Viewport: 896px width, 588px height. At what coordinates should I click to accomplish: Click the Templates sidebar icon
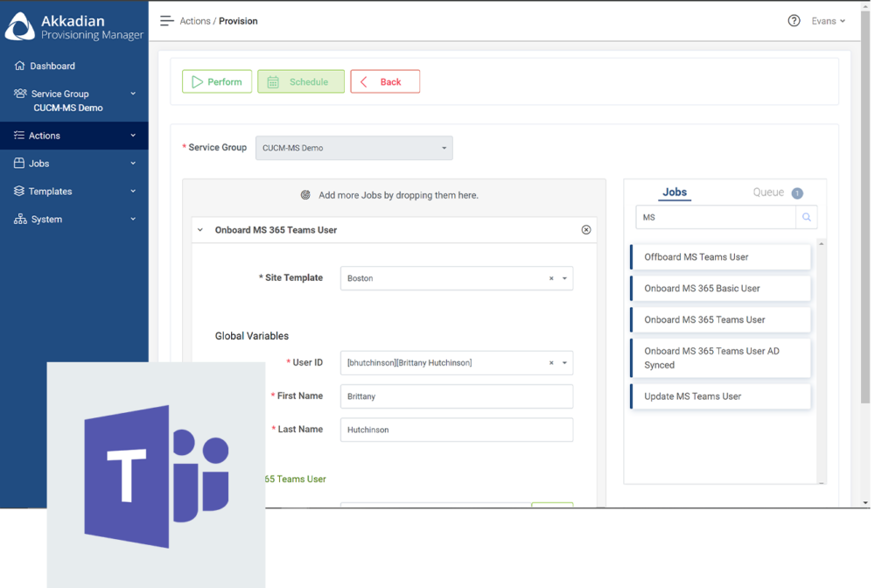[x=17, y=191]
